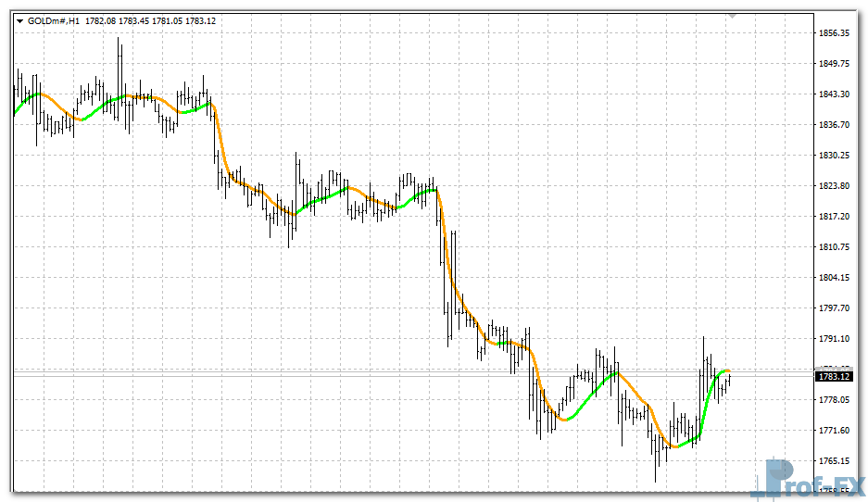Click the 1823.80 price scale label
Viewport: 868px width, 502px height.
pos(835,186)
